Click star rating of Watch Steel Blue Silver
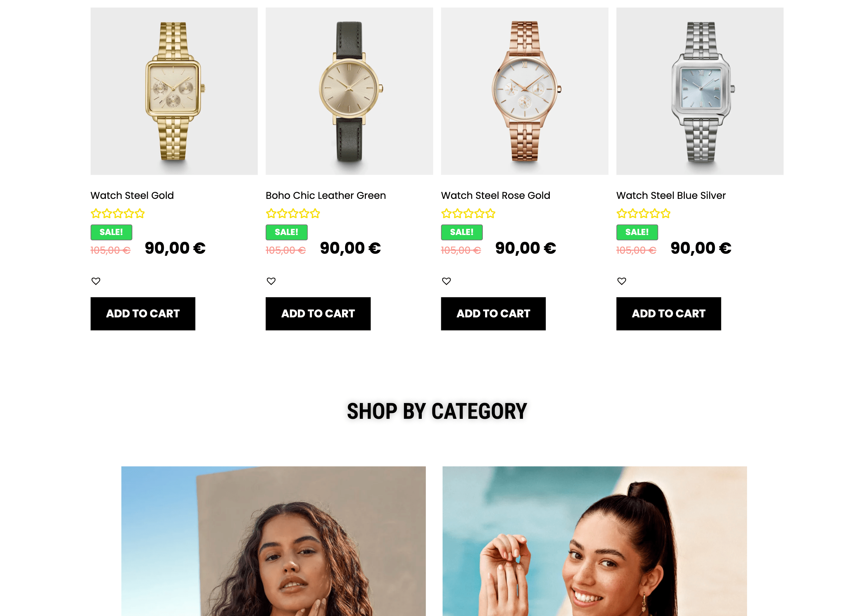 (x=644, y=214)
